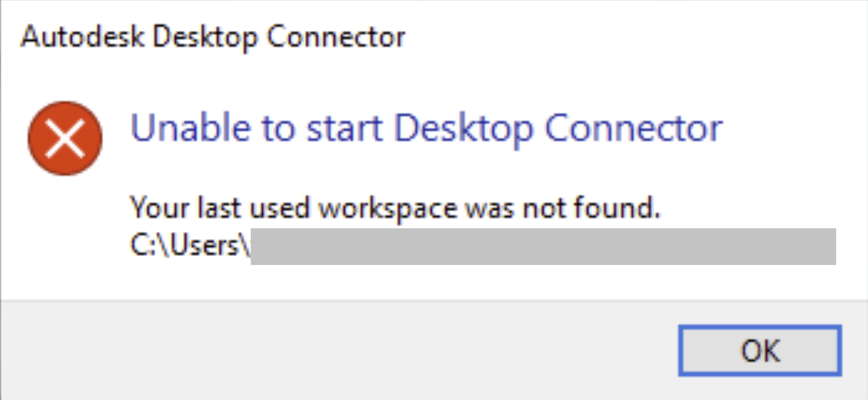Click the C:\Users\ path text
This screenshot has width=868, height=400.
190,245
